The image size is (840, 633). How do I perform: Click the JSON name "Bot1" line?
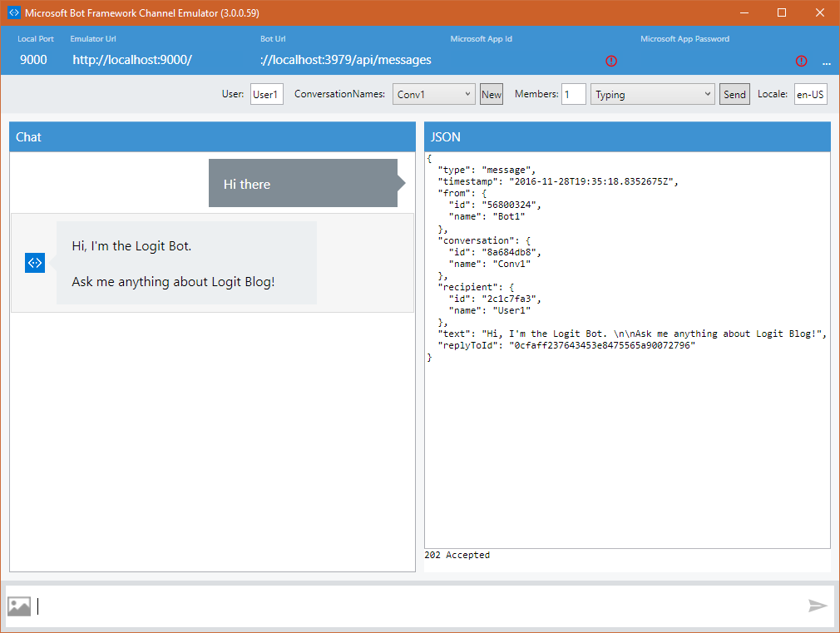click(x=487, y=216)
